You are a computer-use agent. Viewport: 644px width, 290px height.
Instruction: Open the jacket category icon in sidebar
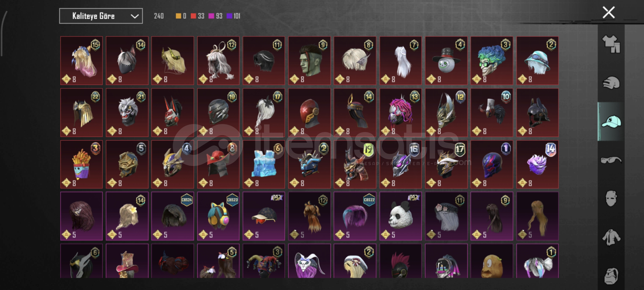click(611, 237)
